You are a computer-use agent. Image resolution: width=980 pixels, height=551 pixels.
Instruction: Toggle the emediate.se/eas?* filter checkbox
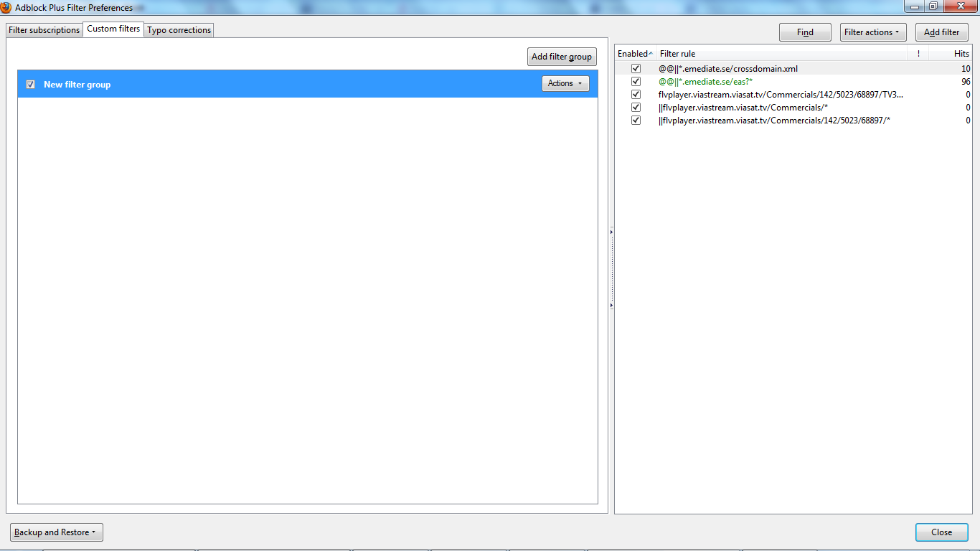pos(636,82)
